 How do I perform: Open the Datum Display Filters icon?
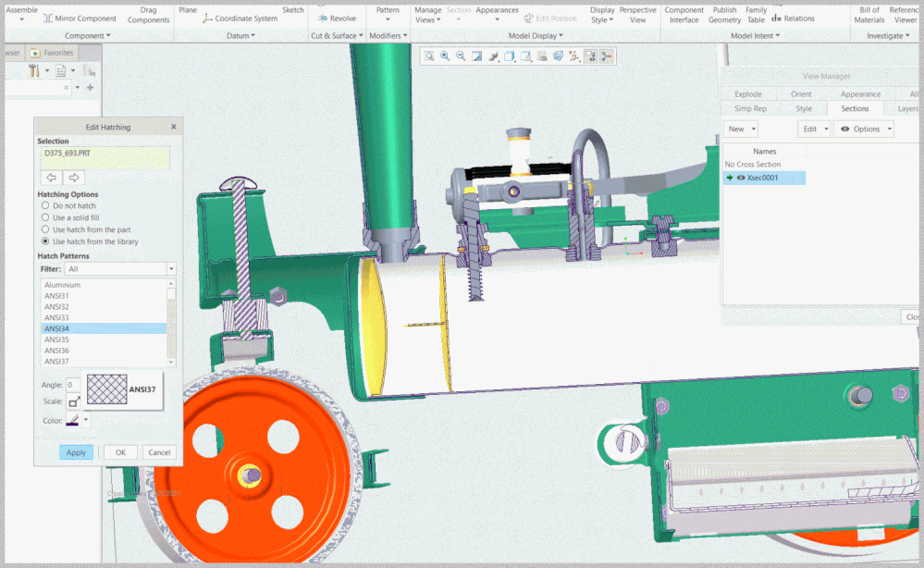574,56
